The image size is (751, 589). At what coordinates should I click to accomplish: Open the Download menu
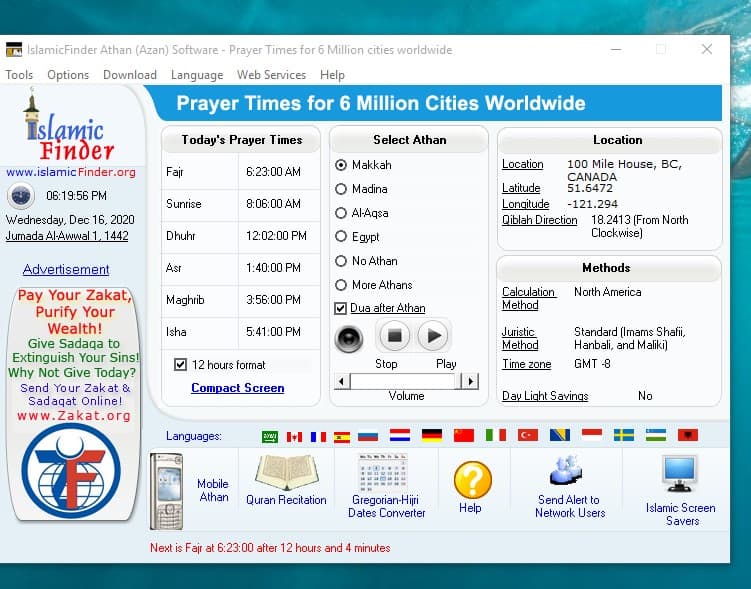click(130, 75)
